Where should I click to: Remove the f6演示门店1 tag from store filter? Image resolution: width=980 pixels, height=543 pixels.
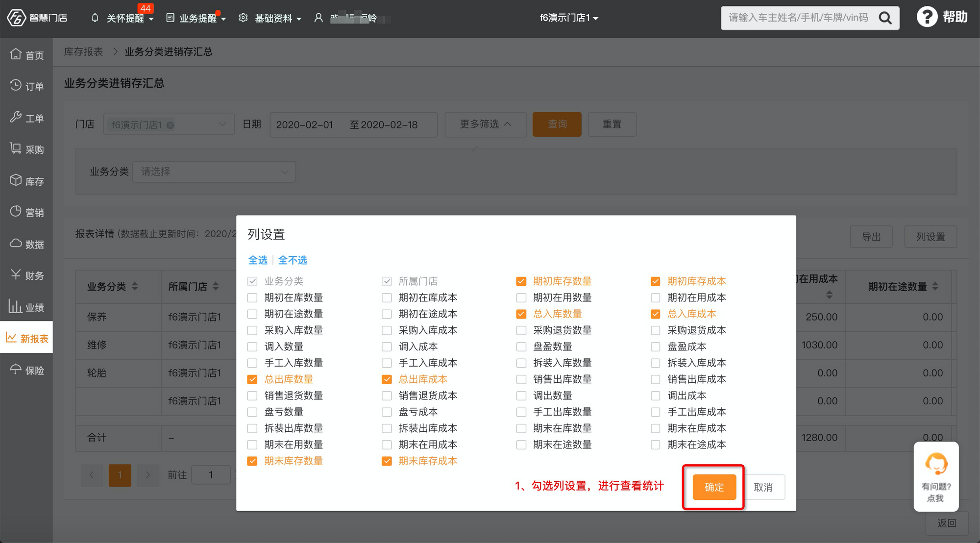pyautogui.click(x=170, y=125)
